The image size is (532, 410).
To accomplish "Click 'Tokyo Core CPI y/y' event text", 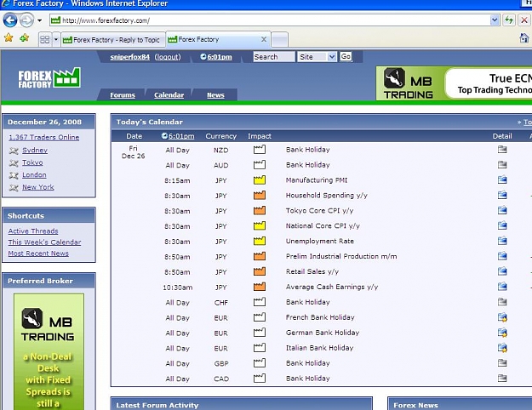I will click(319, 211).
